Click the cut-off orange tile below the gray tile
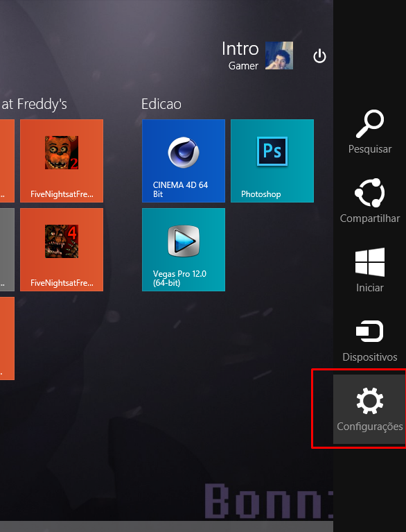Screen dimensions: 406x532 tap(7, 338)
